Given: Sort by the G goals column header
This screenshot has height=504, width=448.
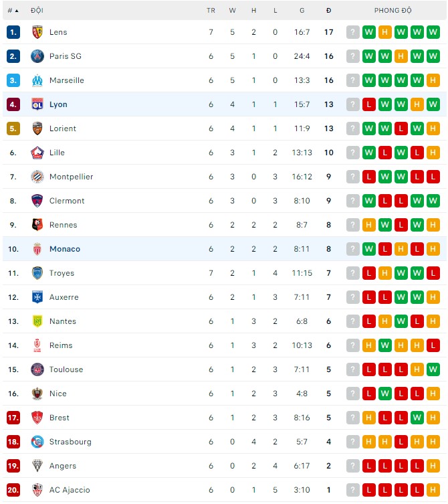Looking at the screenshot, I should point(302,11).
